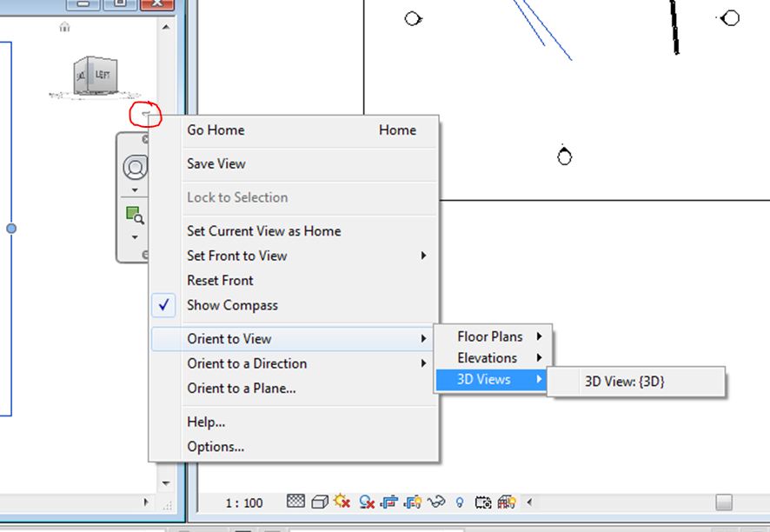Viewport: 770px width, 532px height.
Task: Click the 1 : 100 view scale
Action: click(244, 503)
